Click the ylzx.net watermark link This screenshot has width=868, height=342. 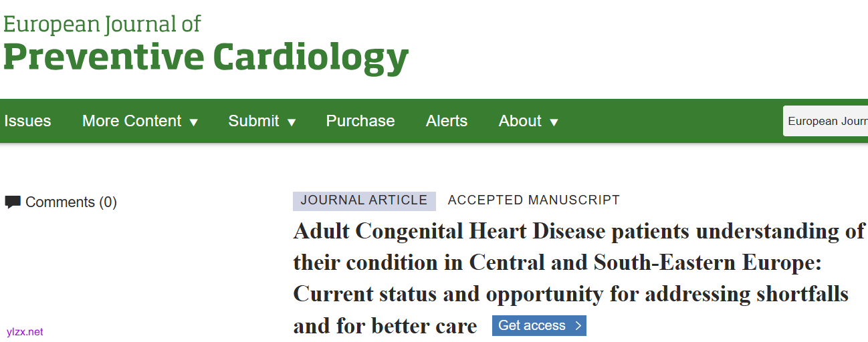(25, 332)
